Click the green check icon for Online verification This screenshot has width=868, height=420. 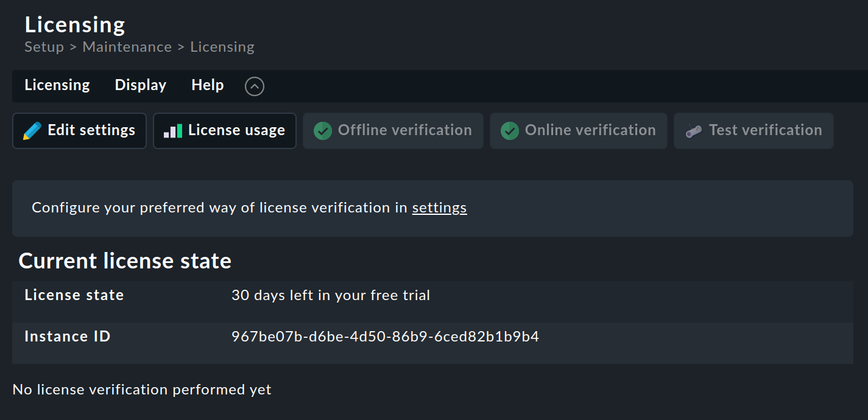coord(509,130)
